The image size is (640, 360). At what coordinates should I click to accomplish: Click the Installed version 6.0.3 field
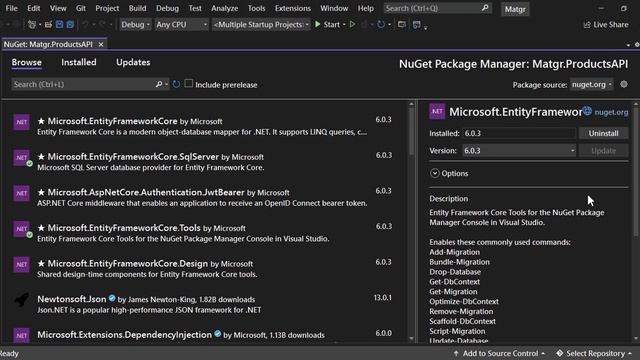519,133
